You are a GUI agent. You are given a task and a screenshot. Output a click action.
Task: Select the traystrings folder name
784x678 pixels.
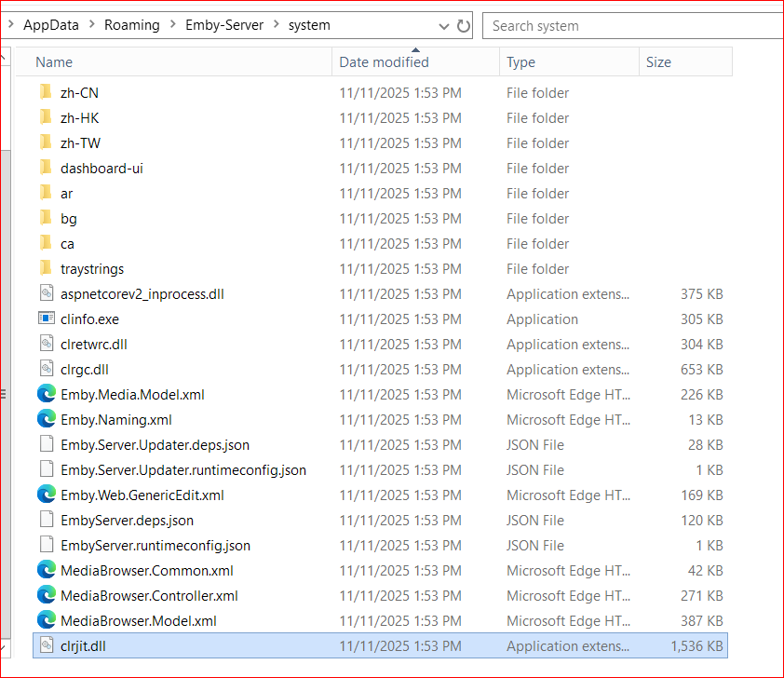(x=92, y=269)
